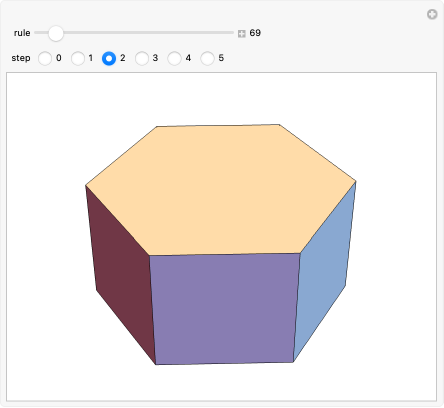Click the rule value 69
The height and width of the screenshot is (408, 444).
(255, 33)
